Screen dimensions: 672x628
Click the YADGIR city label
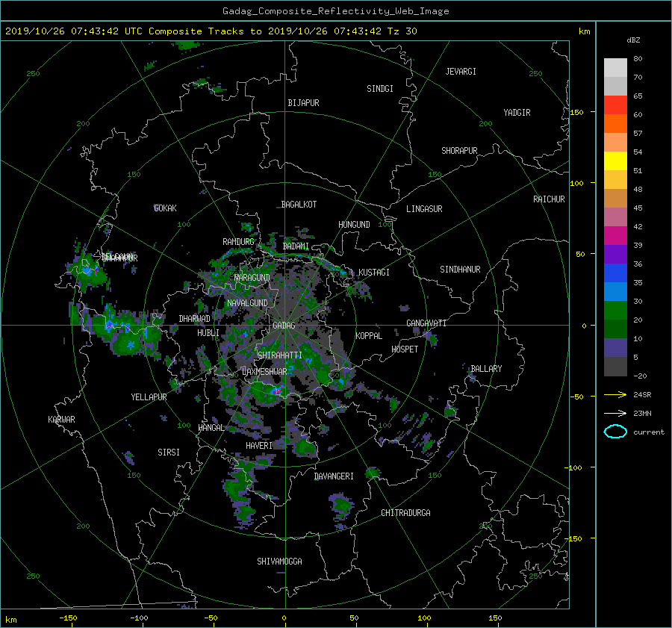coord(517,113)
